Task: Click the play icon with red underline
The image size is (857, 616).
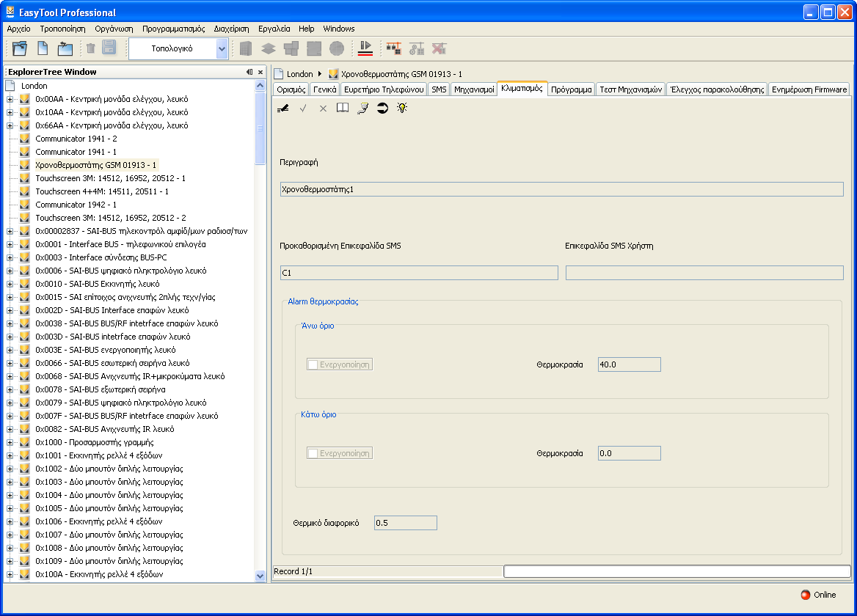Action: tap(365, 48)
